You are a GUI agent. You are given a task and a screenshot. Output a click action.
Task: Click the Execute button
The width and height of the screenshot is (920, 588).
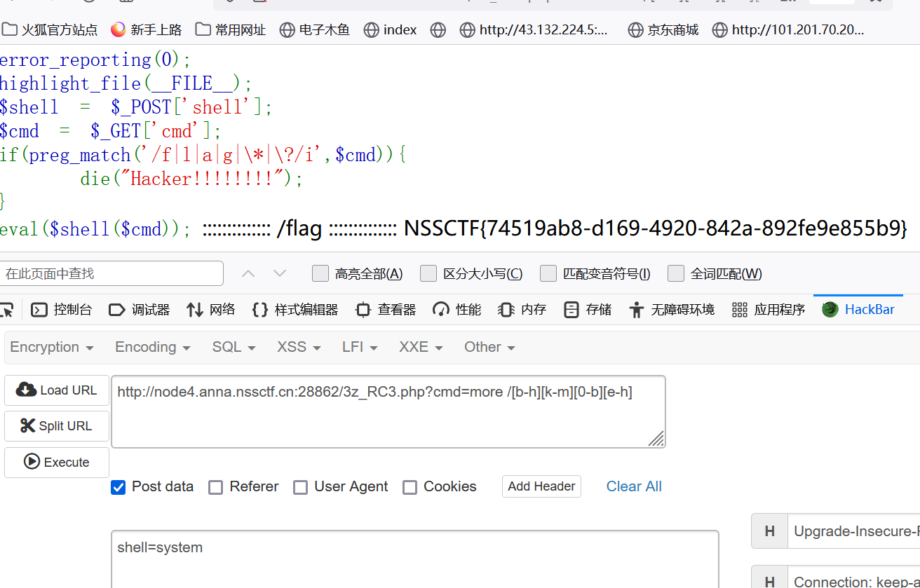tap(57, 463)
